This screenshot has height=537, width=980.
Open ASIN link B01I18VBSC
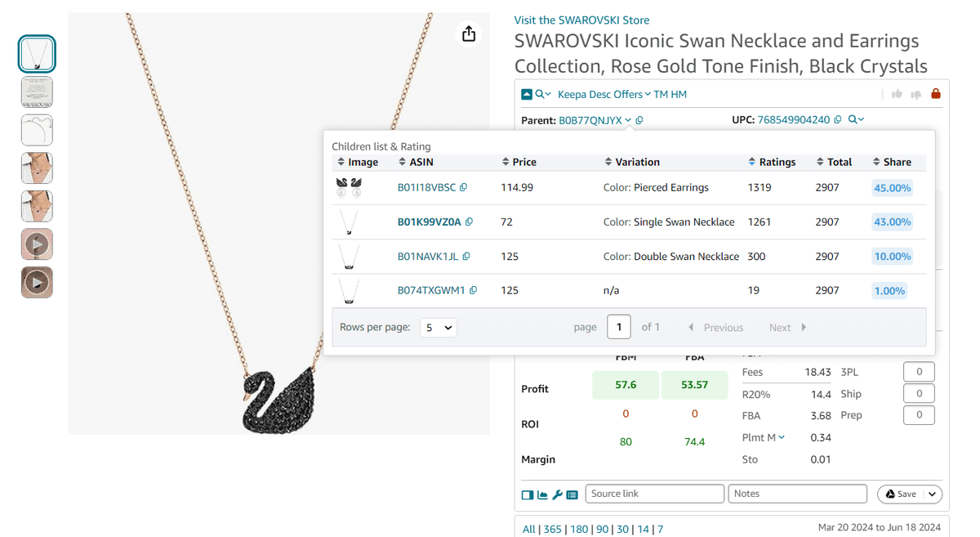426,187
